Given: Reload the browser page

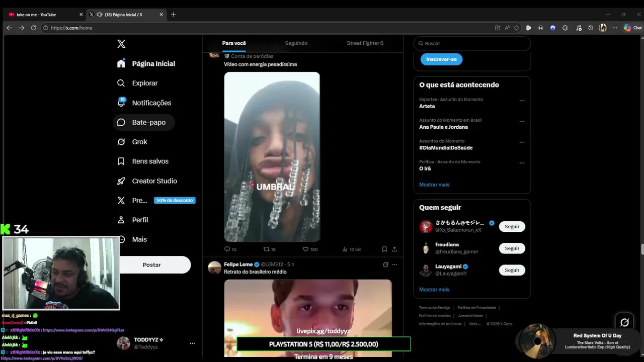Looking at the screenshot, I should click(x=33, y=28).
